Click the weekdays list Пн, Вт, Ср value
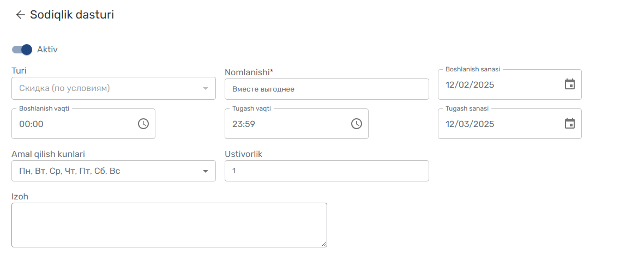This screenshot has height=267, width=644. click(70, 171)
